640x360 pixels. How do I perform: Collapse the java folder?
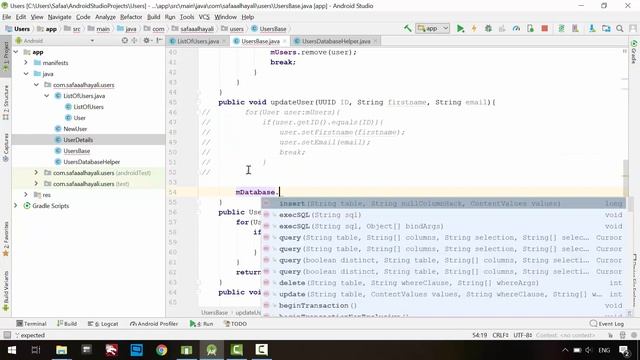pos(26,73)
